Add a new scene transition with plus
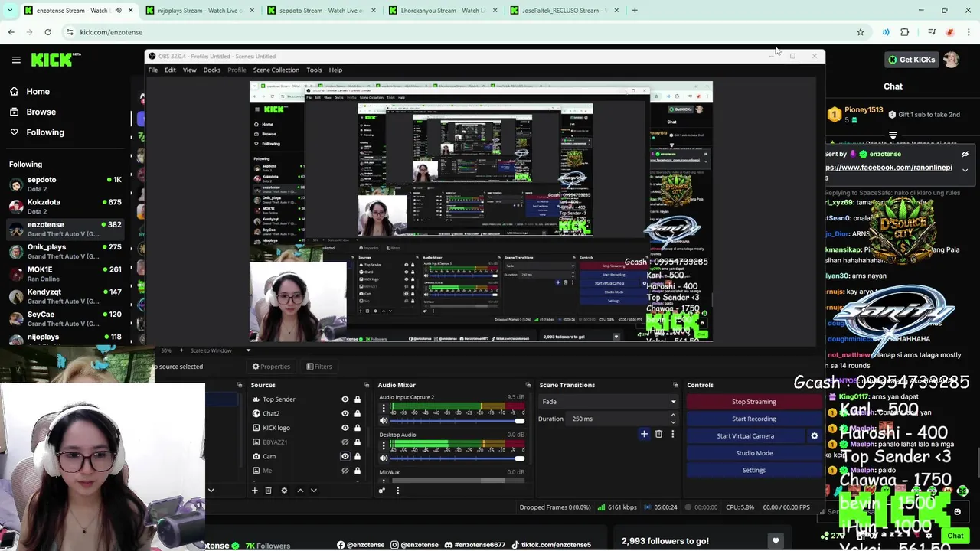 pos(644,434)
